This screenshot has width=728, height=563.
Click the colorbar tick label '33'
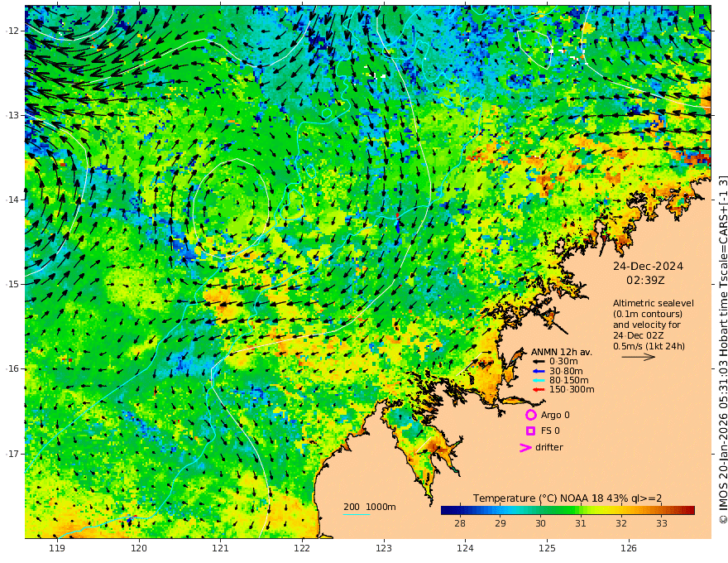pos(662,523)
